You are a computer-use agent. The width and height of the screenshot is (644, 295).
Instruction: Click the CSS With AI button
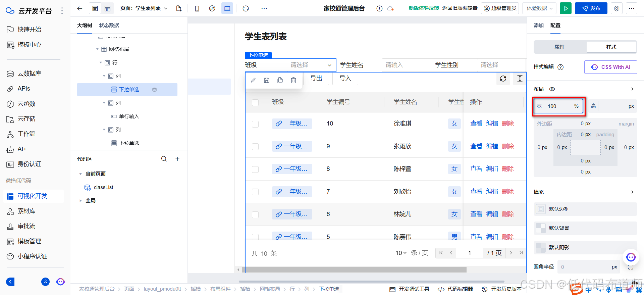(x=610, y=67)
